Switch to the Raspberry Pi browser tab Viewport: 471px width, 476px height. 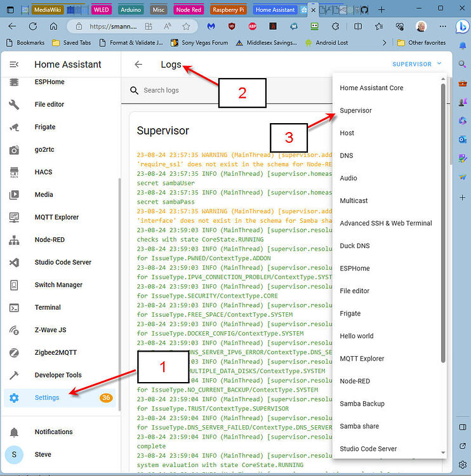(228, 10)
